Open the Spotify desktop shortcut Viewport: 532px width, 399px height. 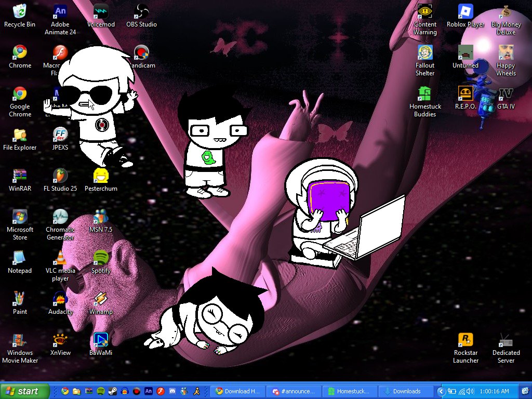(x=101, y=262)
